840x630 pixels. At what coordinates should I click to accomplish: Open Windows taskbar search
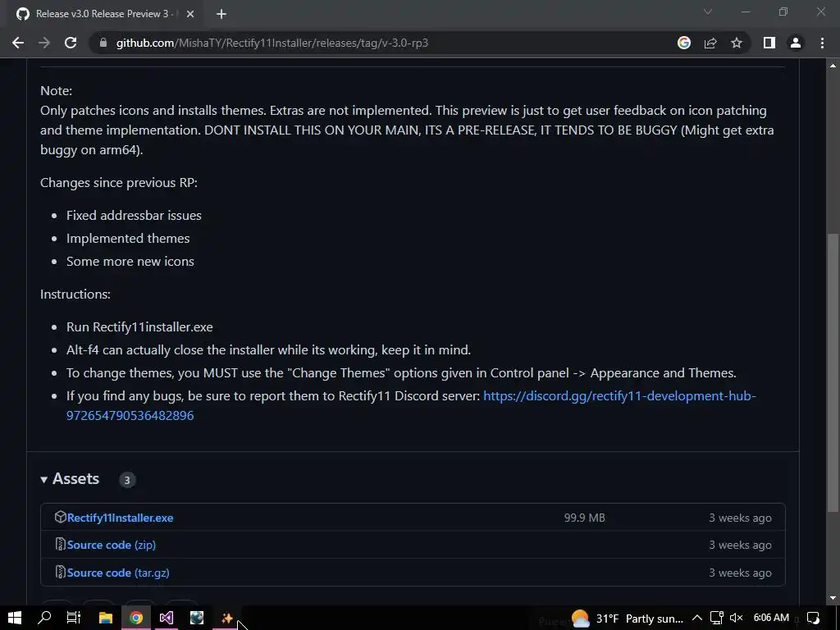click(x=44, y=619)
